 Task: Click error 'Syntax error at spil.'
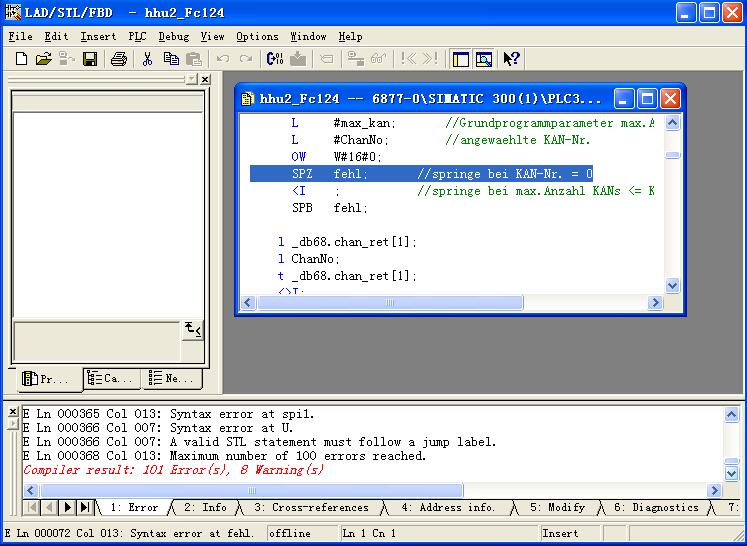tap(242, 414)
